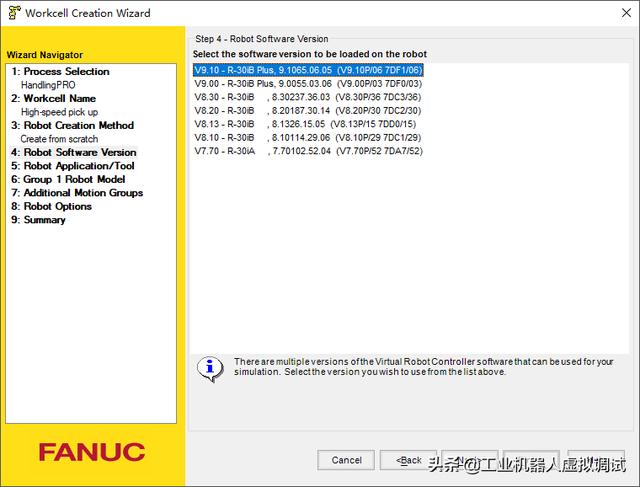Click the Workcell Creation Wizard title icon
Viewport: 640px width, 487px height.
tap(14, 13)
